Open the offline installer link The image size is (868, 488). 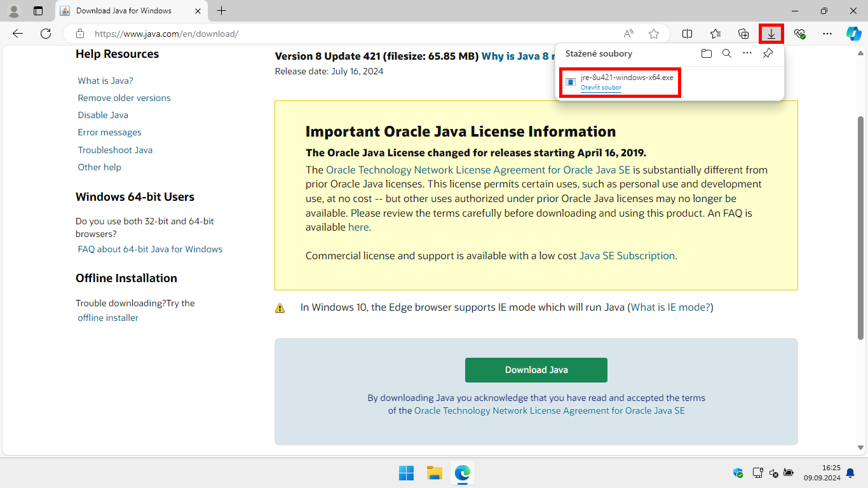point(108,318)
